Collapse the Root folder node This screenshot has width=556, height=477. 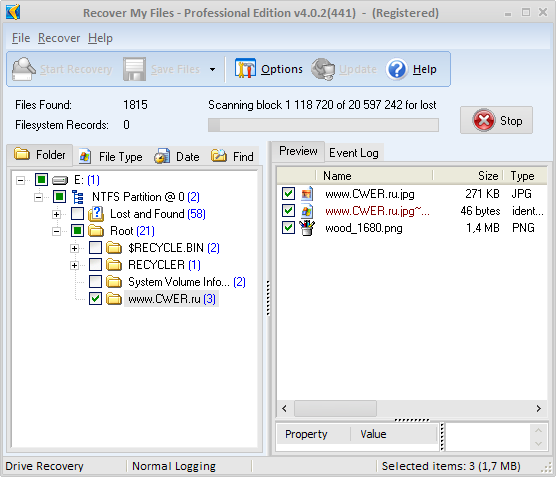click(56, 231)
